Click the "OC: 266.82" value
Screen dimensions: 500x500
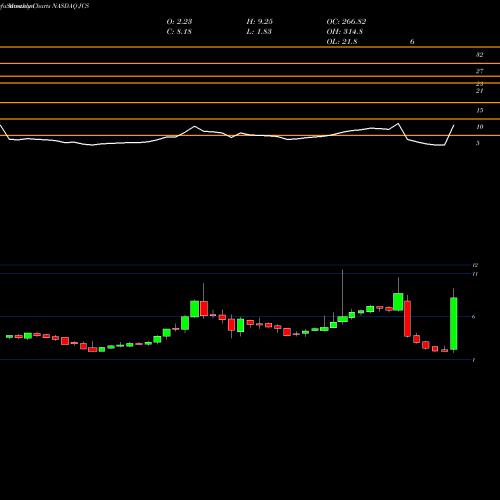[346, 22]
